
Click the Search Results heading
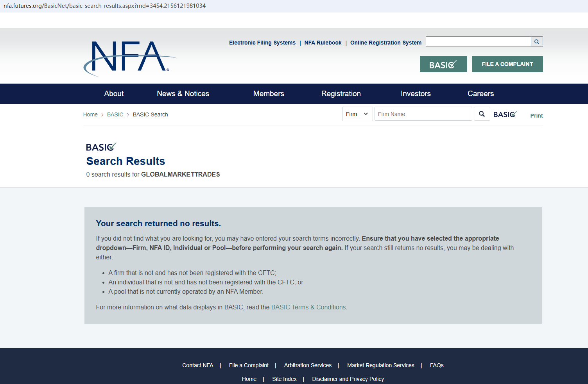point(126,161)
